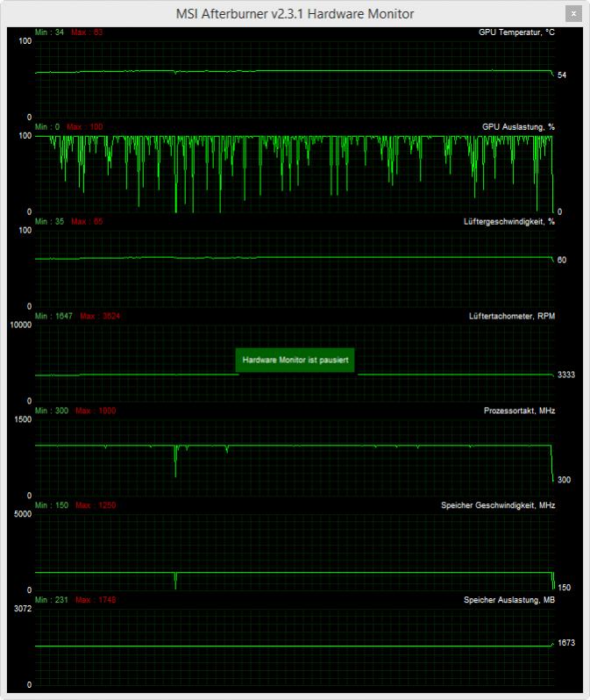The height and width of the screenshot is (700, 590).
Task: Click the 'Hardware Monitor ist pausiert' banner
Action: 295,360
